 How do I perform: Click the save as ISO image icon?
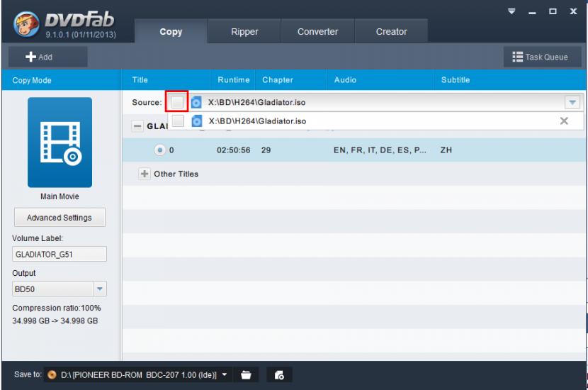(279, 374)
